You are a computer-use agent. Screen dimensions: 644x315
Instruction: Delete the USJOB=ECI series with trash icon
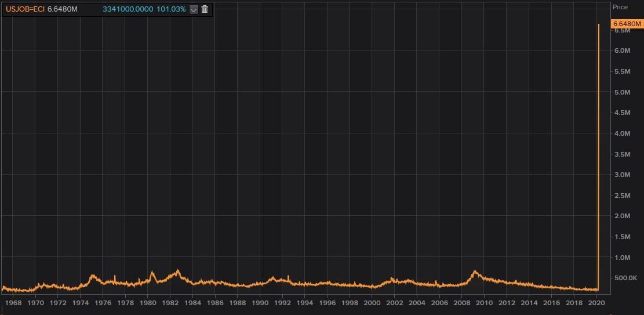[205, 9]
